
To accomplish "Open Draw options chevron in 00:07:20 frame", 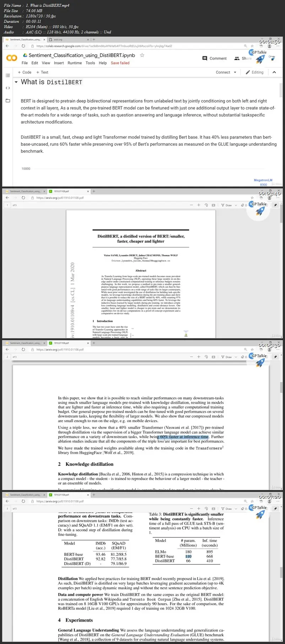I will click(236, 509).
